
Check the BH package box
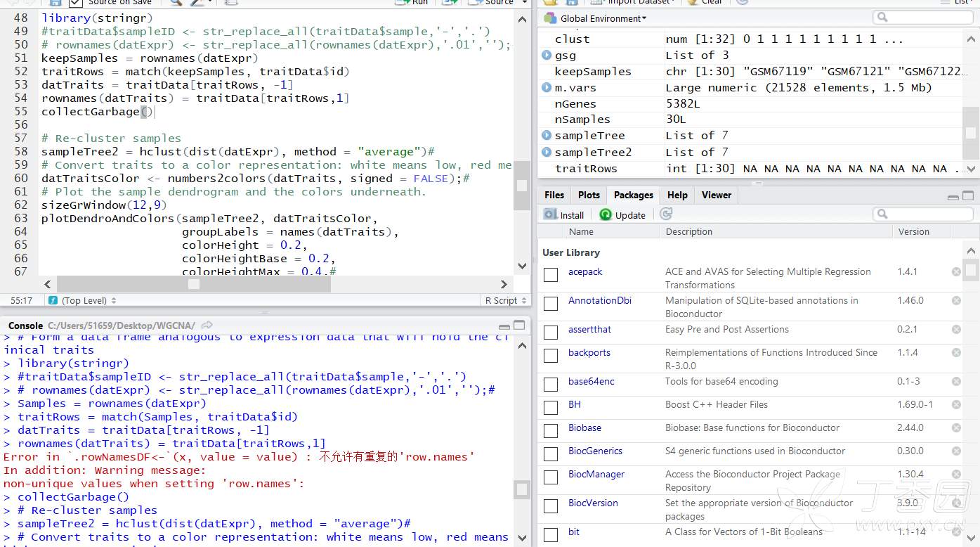click(x=551, y=408)
